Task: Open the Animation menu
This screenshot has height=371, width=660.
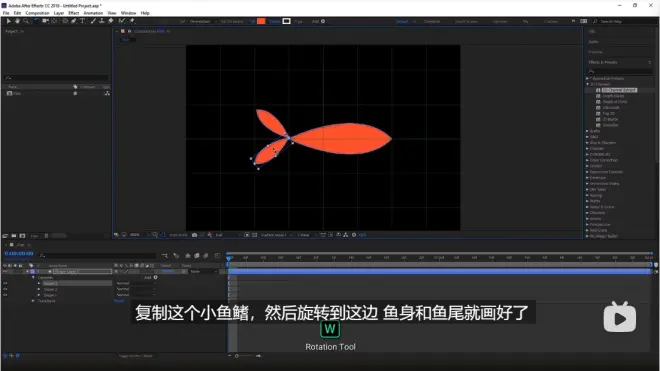Action: click(93, 13)
